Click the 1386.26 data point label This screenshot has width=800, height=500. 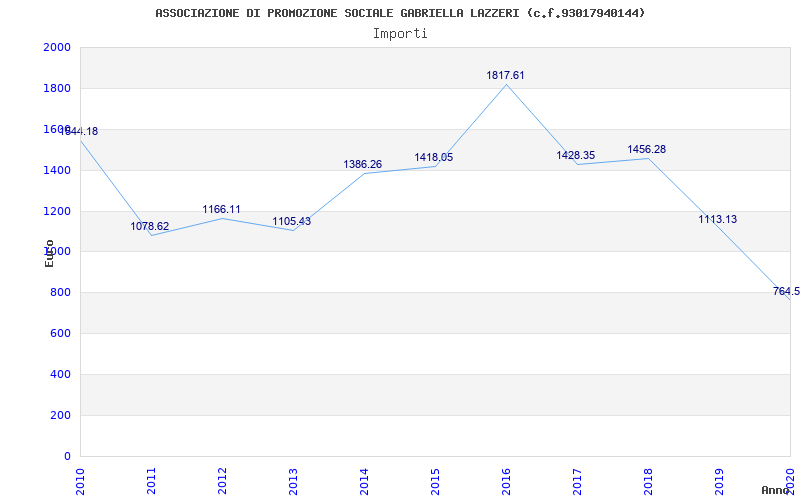[x=363, y=164]
